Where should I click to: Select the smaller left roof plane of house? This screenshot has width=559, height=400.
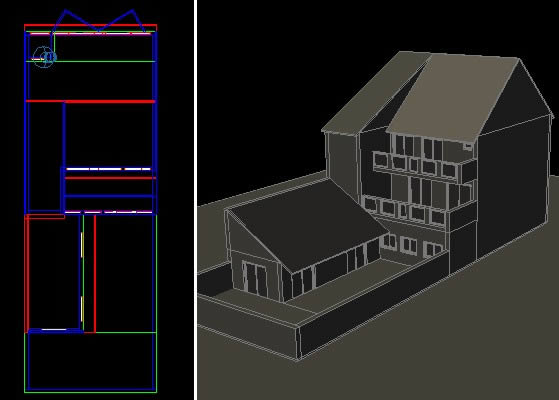click(374, 93)
